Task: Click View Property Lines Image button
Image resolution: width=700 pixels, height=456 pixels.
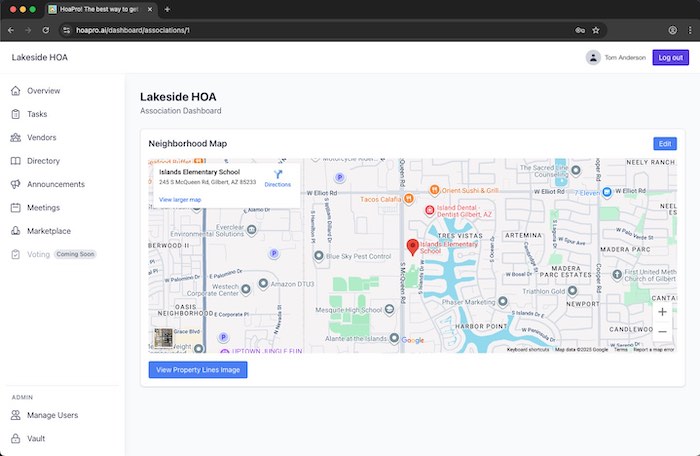Action: point(197,370)
